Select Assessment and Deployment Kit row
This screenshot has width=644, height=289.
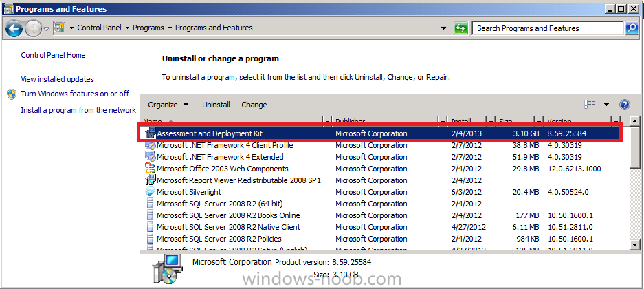[x=381, y=133]
